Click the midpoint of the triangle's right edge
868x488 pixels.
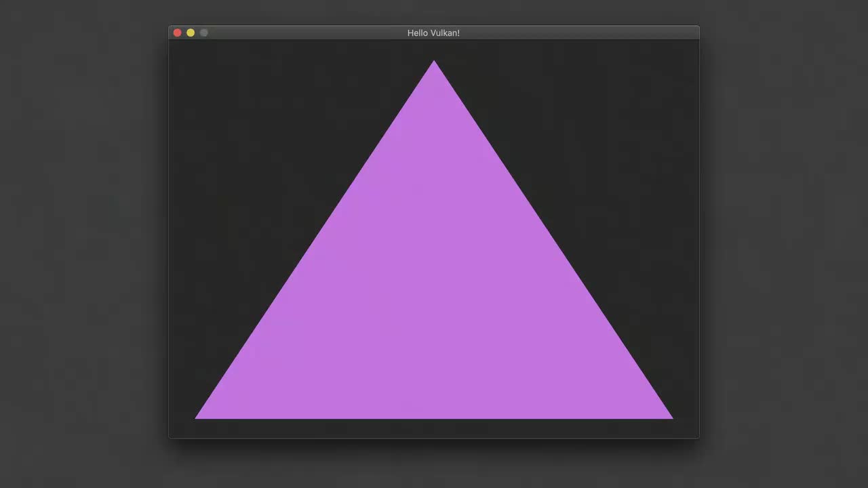553,239
